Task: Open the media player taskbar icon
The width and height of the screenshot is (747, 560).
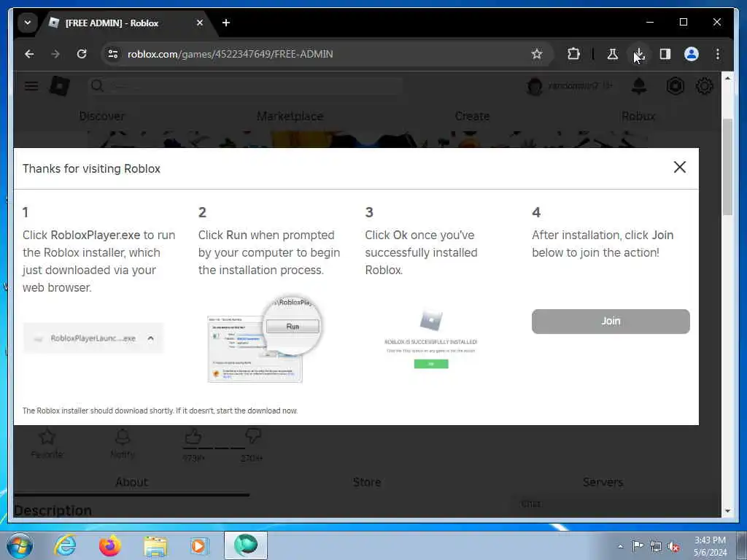Action: (198, 545)
